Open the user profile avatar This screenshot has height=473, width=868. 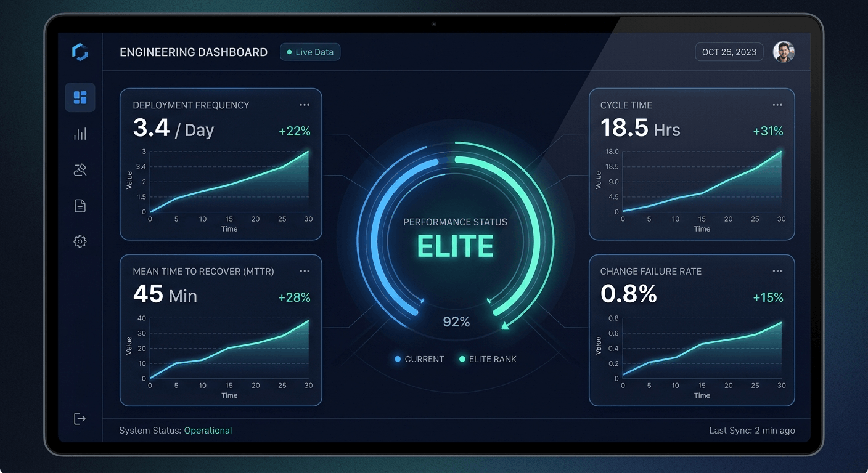pyautogui.click(x=784, y=52)
